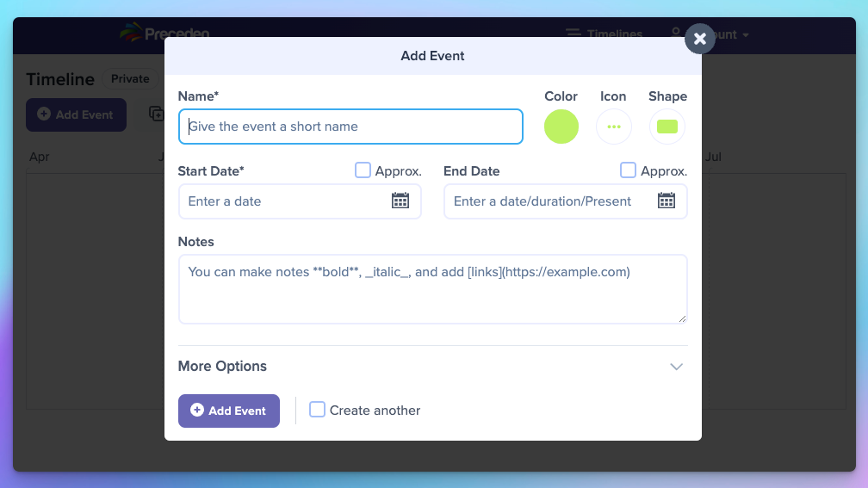Click the Timelines menu icon
The image size is (868, 488).
point(573,34)
